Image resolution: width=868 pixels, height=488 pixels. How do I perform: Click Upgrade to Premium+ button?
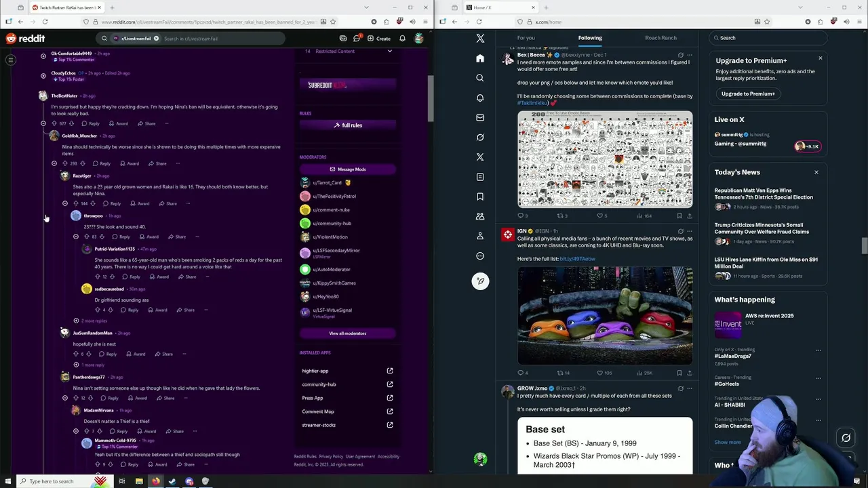click(x=748, y=94)
